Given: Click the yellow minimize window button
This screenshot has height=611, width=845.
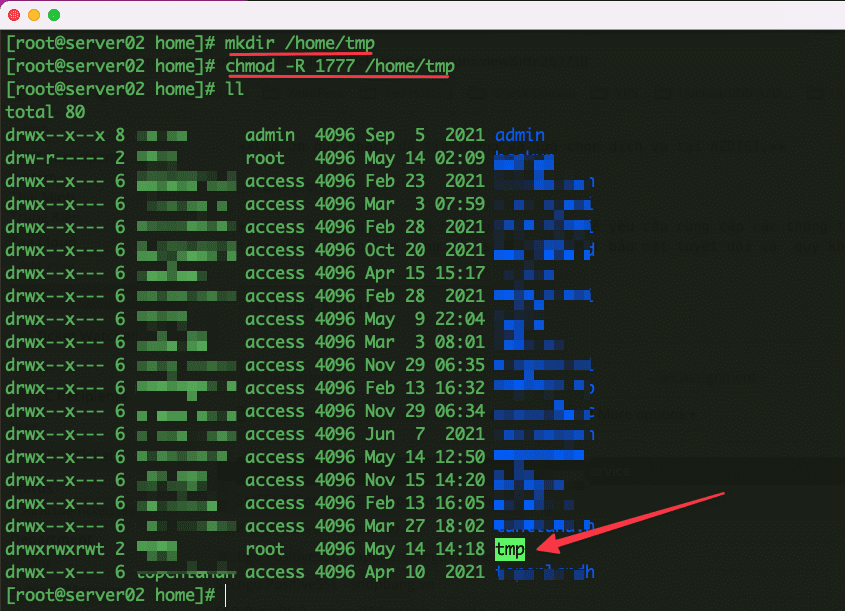Looking at the screenshot, I should tap(34, 15).
